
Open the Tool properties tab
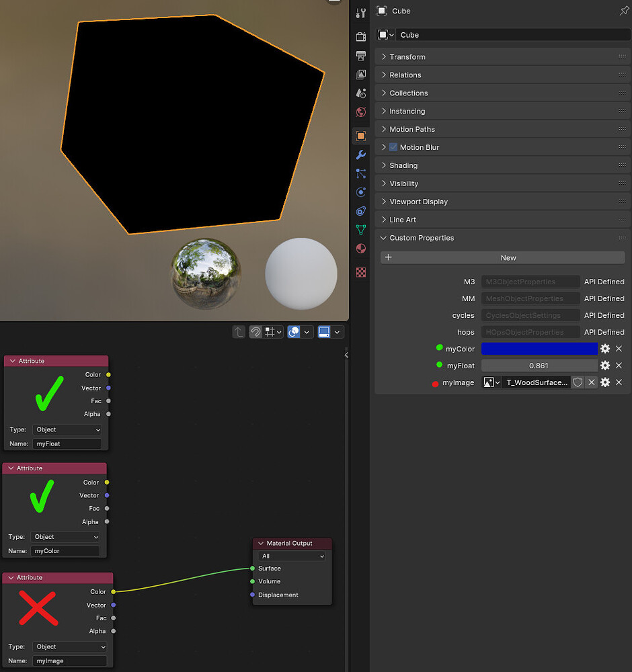point(361,13)
